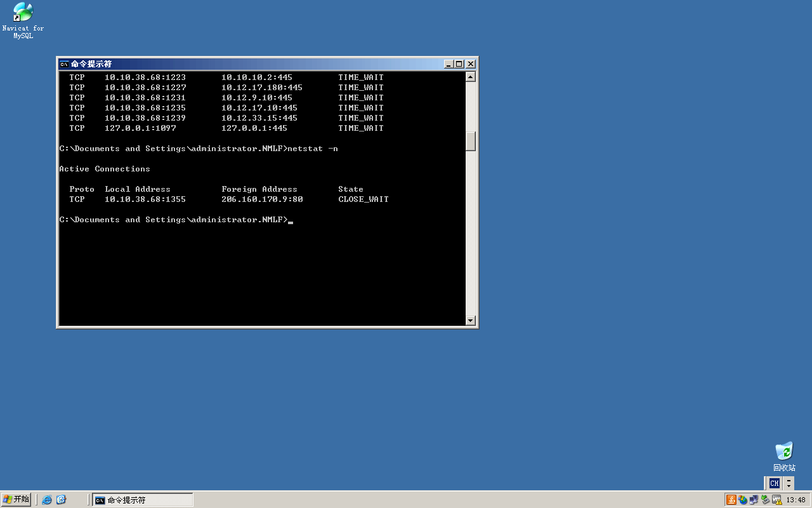The width and height of the screenshot is (812, 508).
Task: Click the command prompt title bar
Action: [254, 64]
